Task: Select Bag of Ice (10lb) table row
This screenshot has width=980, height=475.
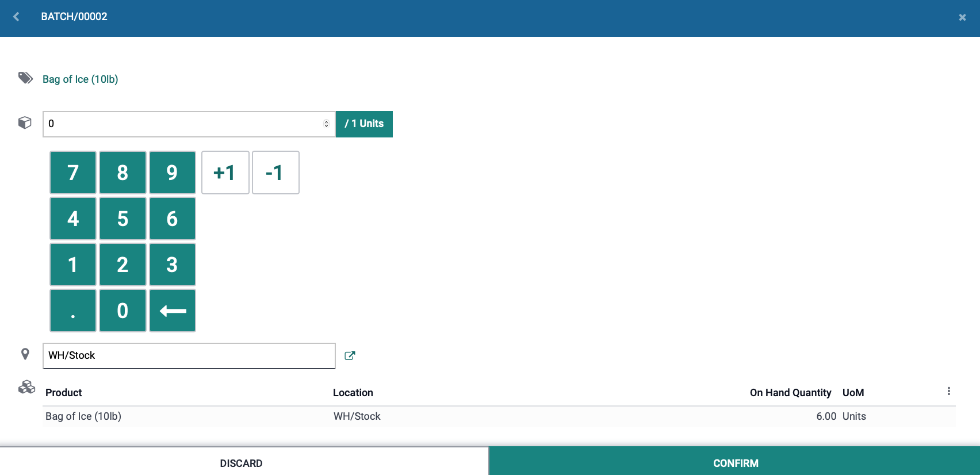Action: (498, 416)
